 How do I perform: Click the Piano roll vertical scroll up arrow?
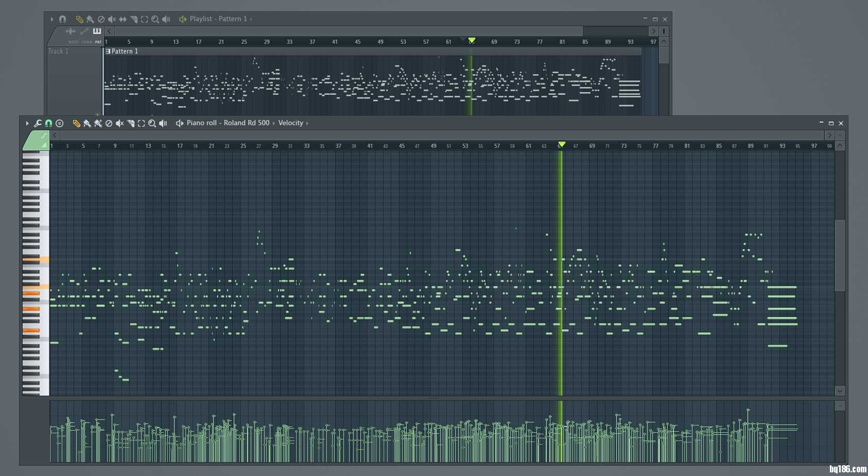point(840,146)
